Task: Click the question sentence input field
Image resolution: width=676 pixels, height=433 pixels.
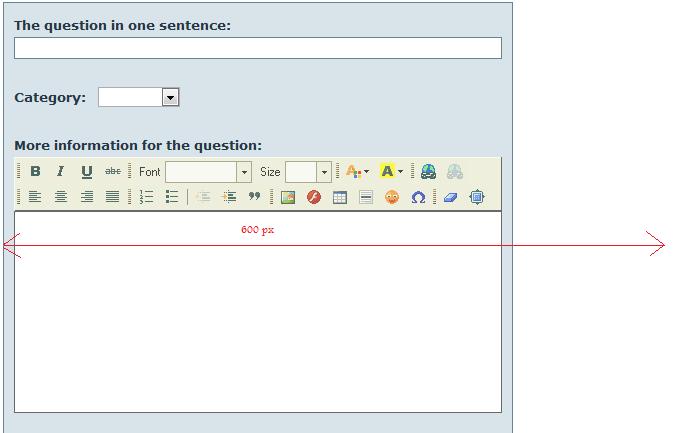Action: (x=257, y=48)
